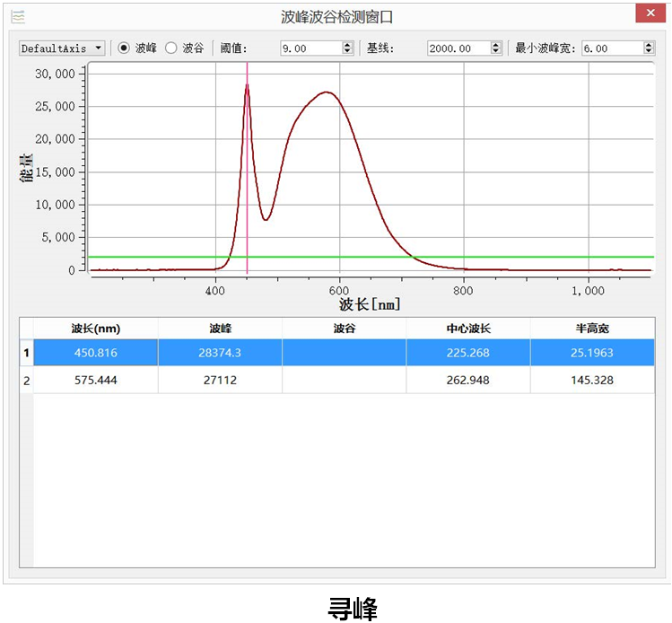This screenshot has width=672, height=623.
Task: Decrease 基线 value with down arrow
Action: (x=494, y=52)
